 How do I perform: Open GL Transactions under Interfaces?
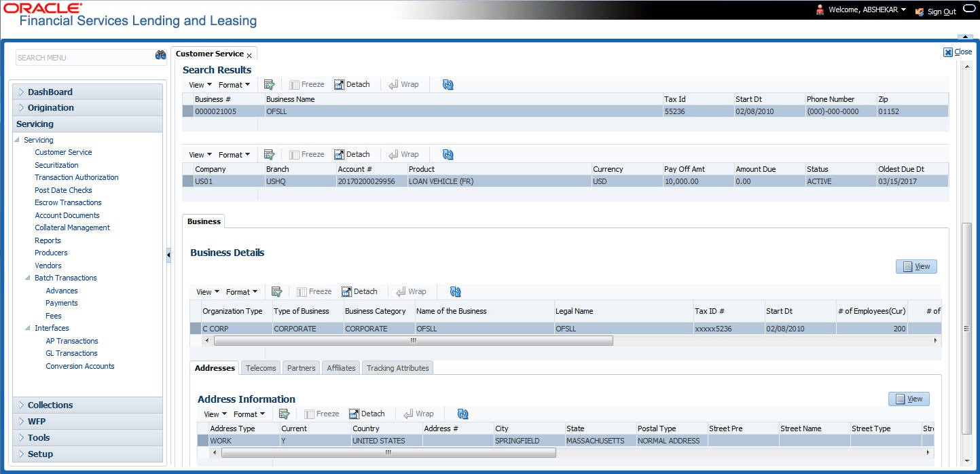[x=71, y=353]
